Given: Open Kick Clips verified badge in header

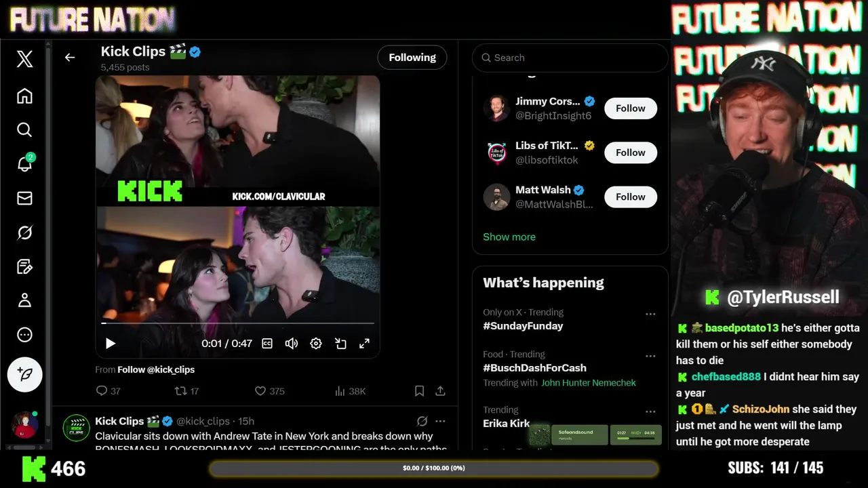Looking at the screenshot, I should click(195, 52).
